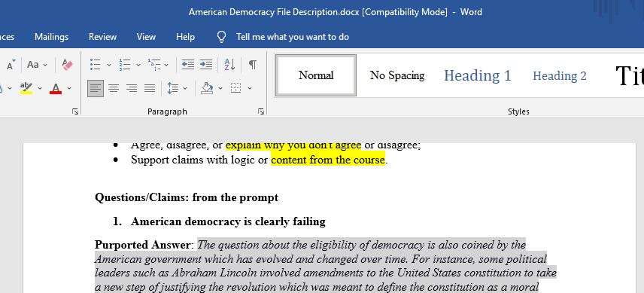This screenshot has height=293, width=644.
Task: Click the Bullets list icon
Action: (96, 65)
